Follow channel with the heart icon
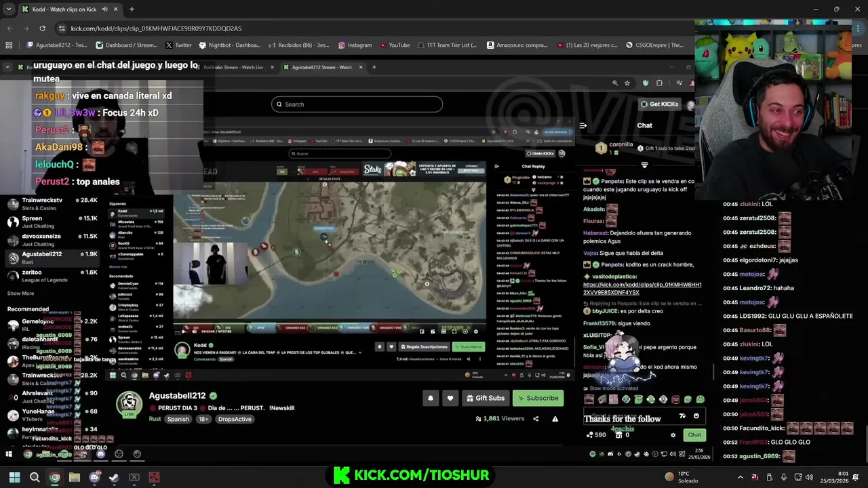 coord(450,399)
